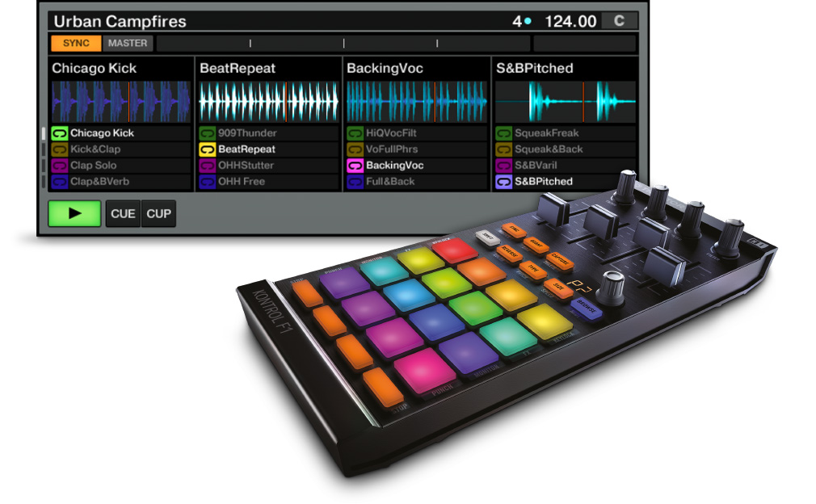Click the 124.00 tempo display
The width and height of the screenshot is (816, 504).
[570, 22]
